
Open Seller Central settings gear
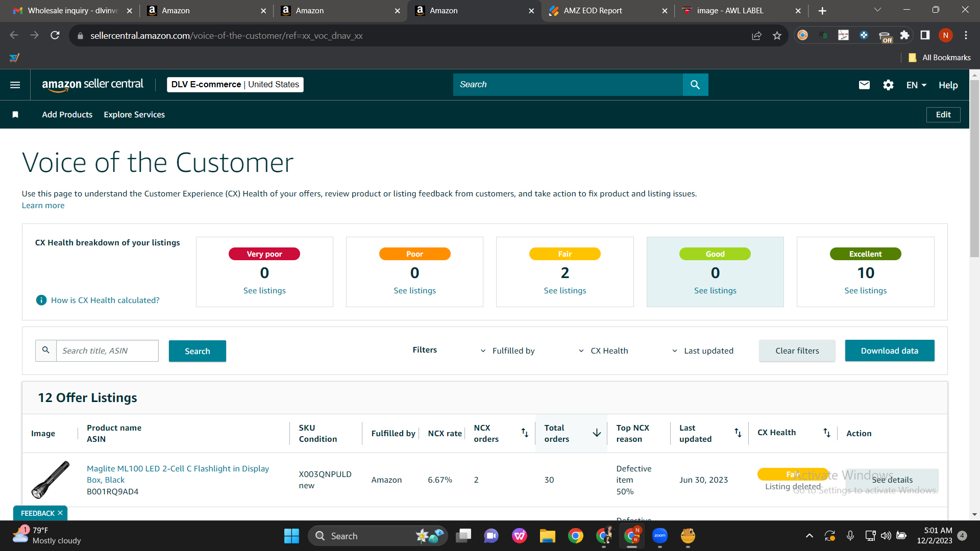[888, 85]
